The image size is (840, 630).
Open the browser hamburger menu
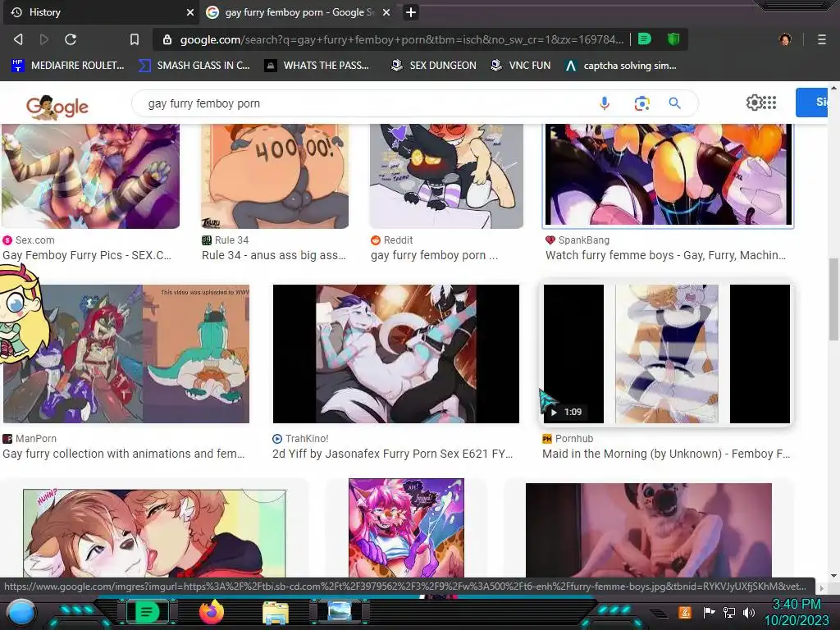822,39
